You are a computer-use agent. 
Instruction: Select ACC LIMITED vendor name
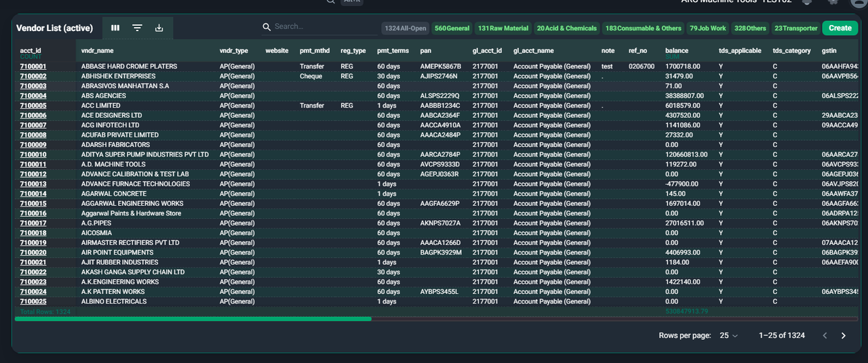point(100,106)
